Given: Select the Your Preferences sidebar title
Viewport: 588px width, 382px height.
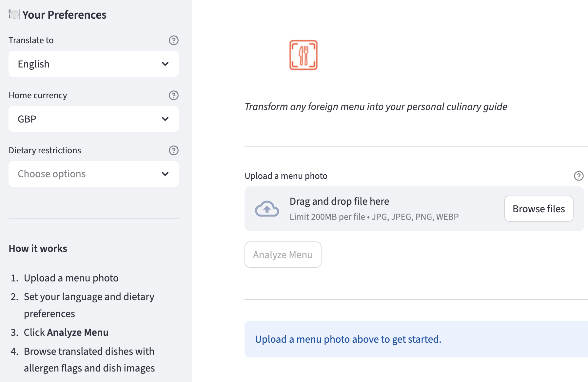Looking at the screenshot, I should click(64, 15).
